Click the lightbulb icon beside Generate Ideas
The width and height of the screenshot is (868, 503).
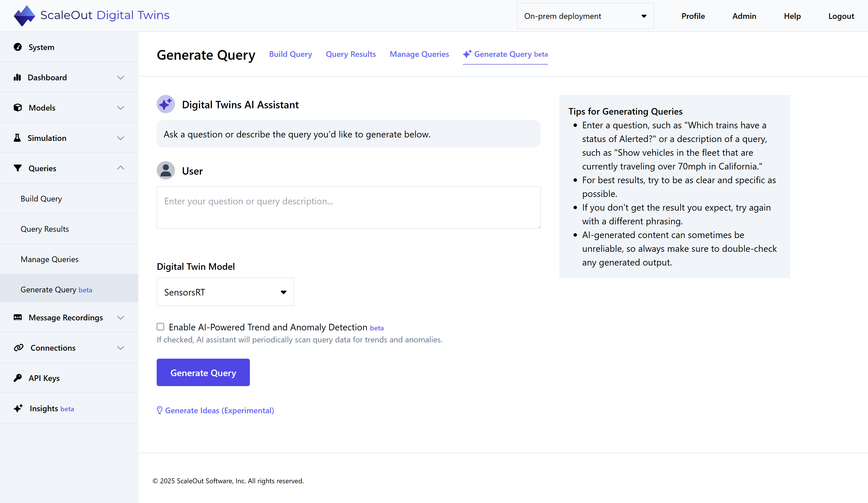(x=160, y=410)
